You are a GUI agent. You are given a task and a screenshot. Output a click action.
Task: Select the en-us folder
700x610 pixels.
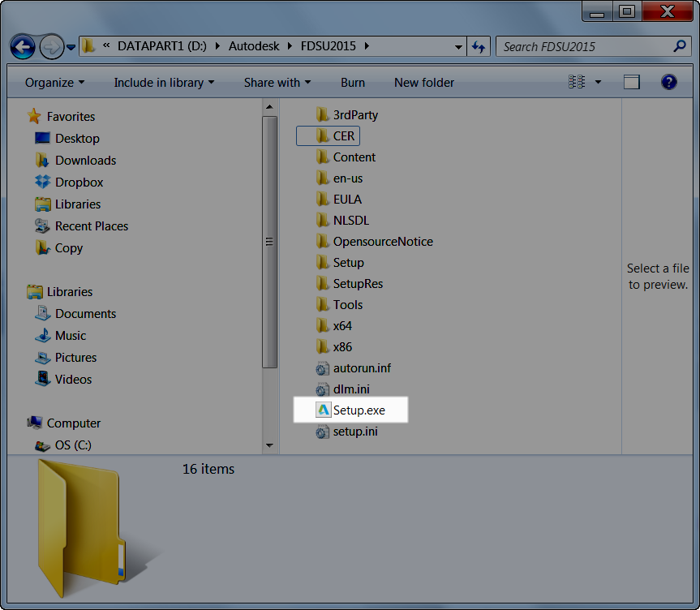[x=339, y=178]
